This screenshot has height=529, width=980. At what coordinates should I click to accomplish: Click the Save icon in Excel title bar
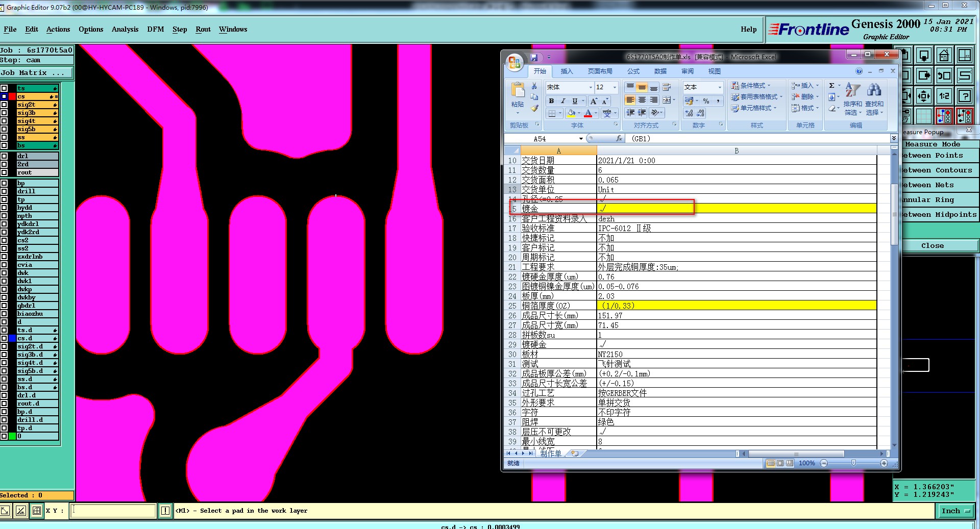point(534,57)
